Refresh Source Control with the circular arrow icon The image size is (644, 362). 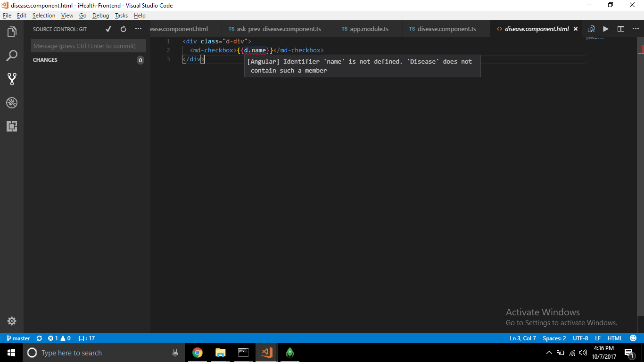[x=123, y=29]
